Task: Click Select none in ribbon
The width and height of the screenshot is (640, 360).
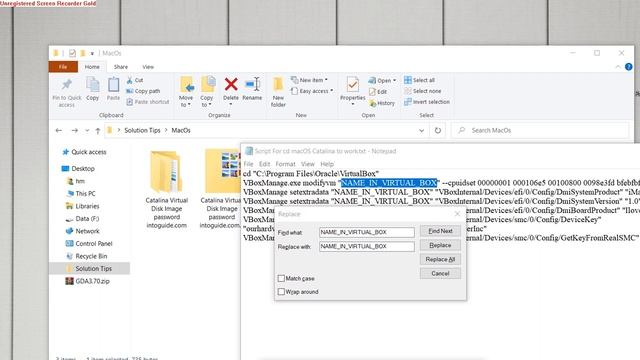Action: point(422,91)
